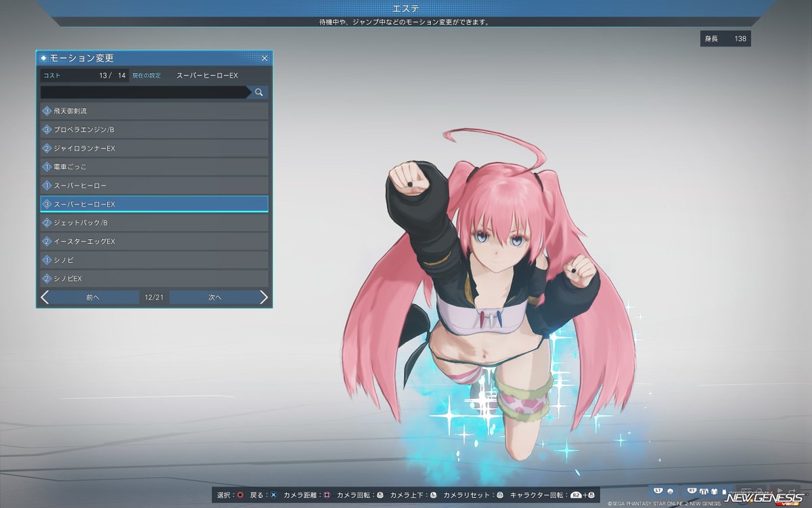Click the round head icon next to L1

(670, 491)
